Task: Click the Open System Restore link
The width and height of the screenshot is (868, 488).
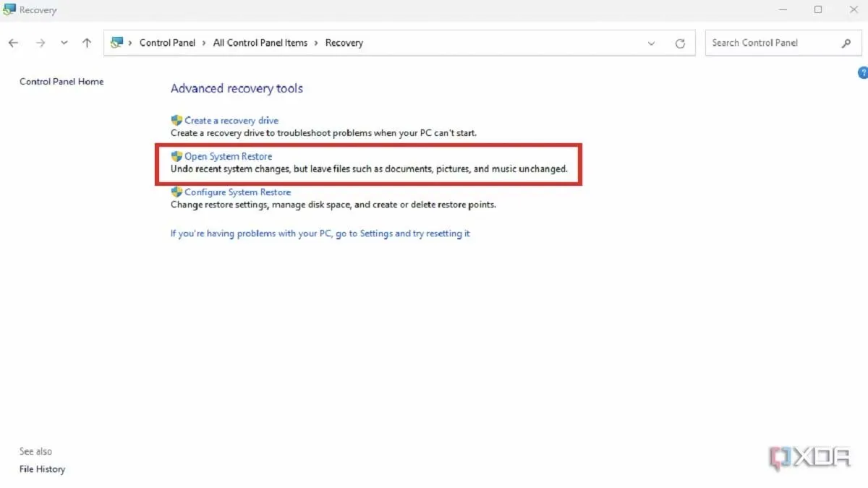Action: [228, 156]
